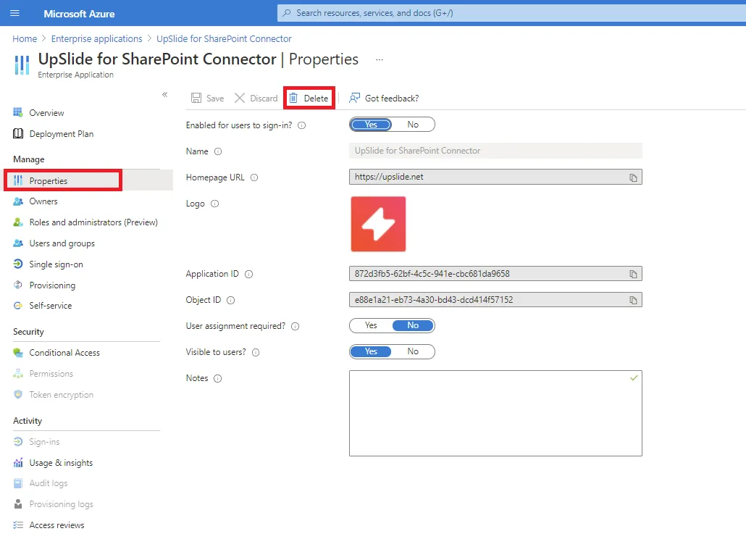Viewport: 746px width, 560px height.
Task: Set Enabled for users to sign-in to No
Action: [413, 125]
